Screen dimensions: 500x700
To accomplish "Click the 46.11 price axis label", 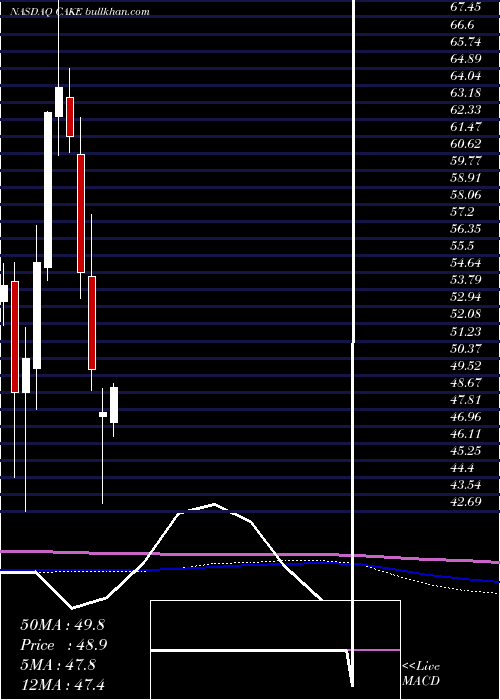I will (466, 433).
